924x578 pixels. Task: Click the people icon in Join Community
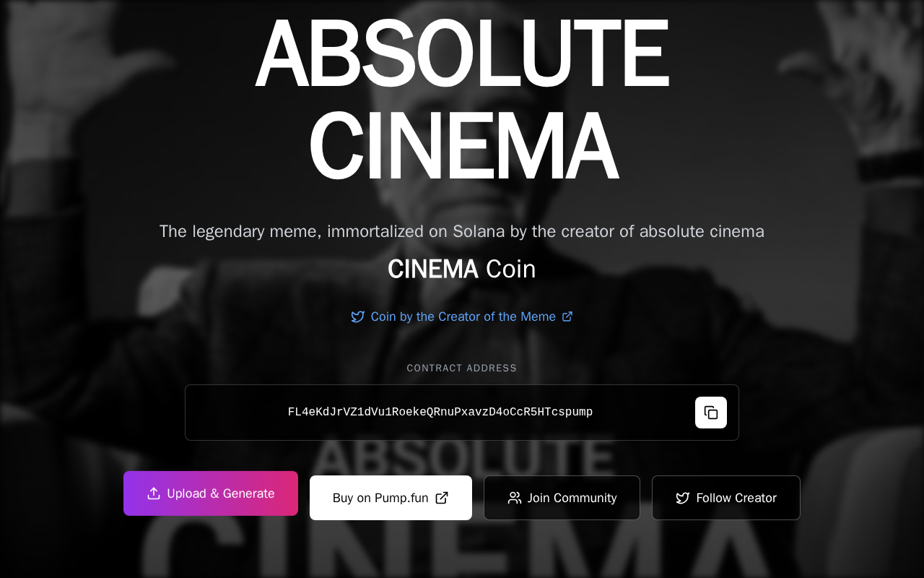click(515, 498)
